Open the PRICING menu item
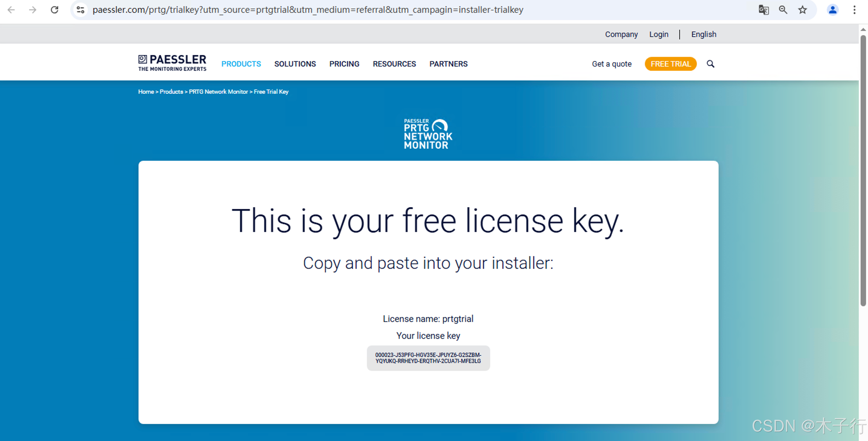Image resolution: width=868 pixels, height=441 pixels. (344, 64)
